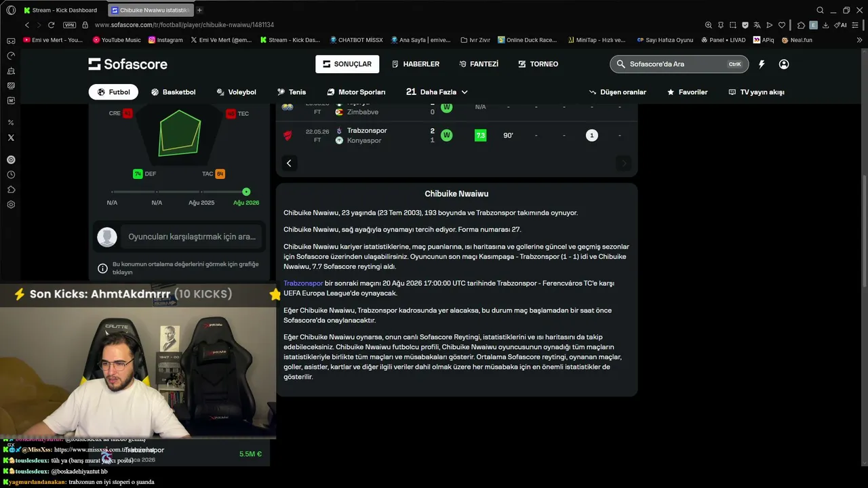Open the player icon in the sidebar

pos(11,160)
